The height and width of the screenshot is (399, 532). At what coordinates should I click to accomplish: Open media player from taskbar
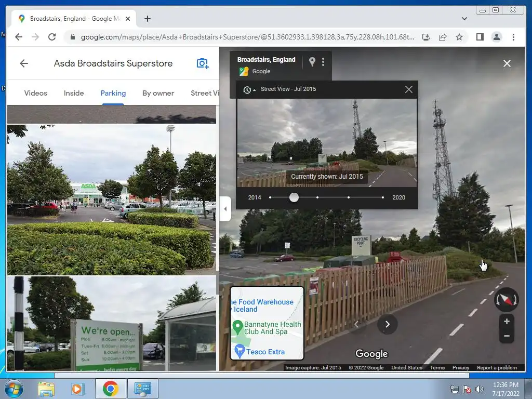(x=77, y=389)
